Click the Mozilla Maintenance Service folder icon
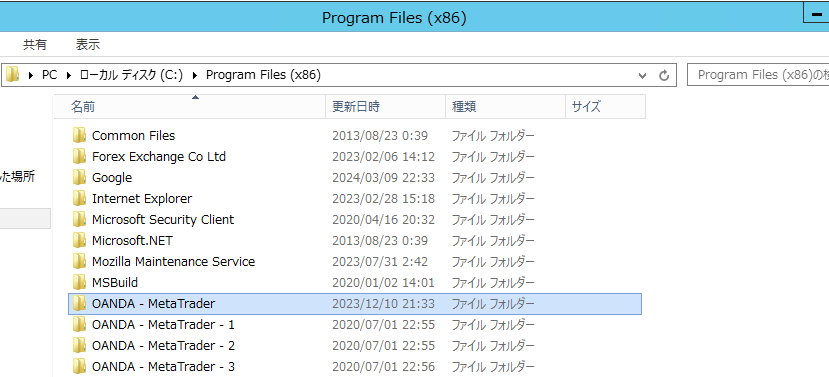Viewport: 829px width, 377px height. click(x=79, y=261)
